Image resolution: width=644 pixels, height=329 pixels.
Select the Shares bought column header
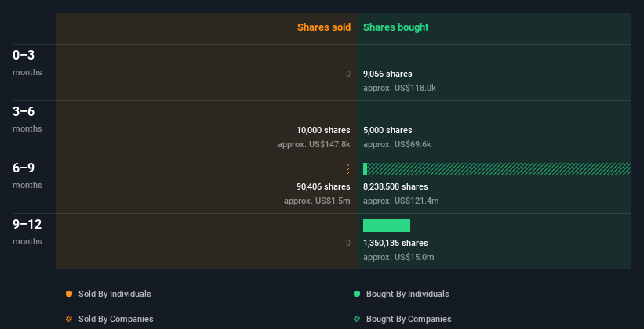pyautogui.click(x=395, y=27)
